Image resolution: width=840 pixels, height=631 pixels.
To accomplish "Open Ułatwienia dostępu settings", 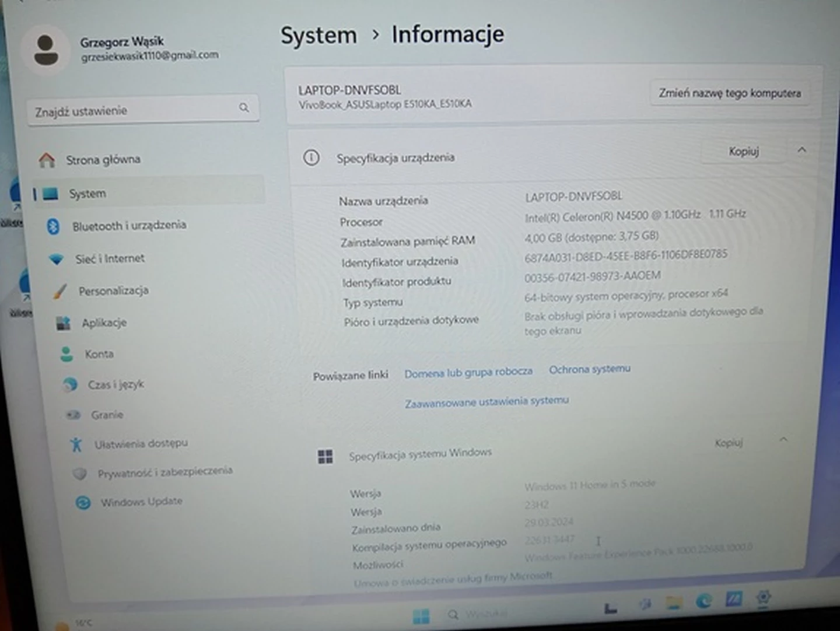I will pyautogui.click(x=141, y=444).
